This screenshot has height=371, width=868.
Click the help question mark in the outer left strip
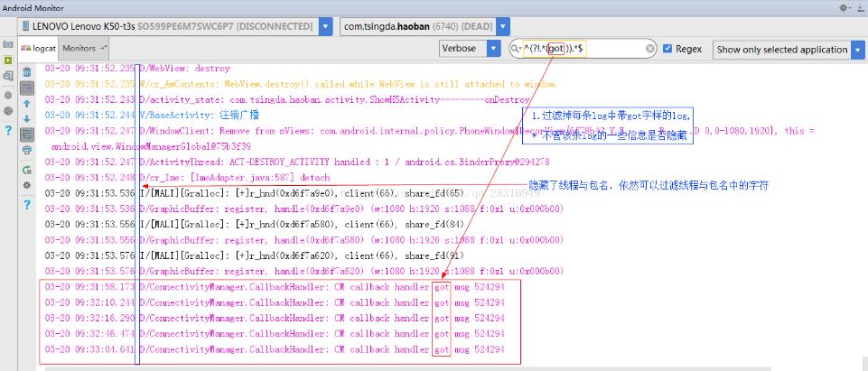[8, 130]
